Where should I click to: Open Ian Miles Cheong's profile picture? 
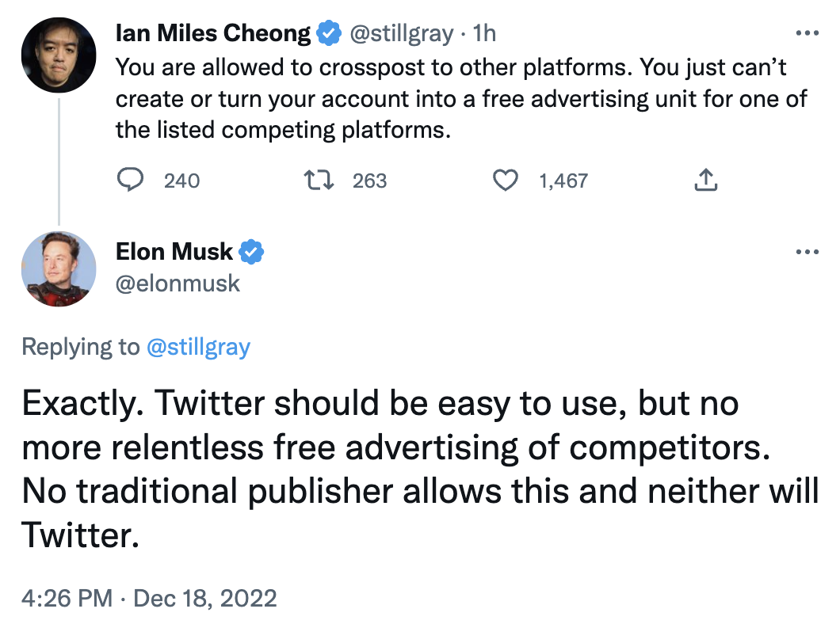click(x=59, y=55)
